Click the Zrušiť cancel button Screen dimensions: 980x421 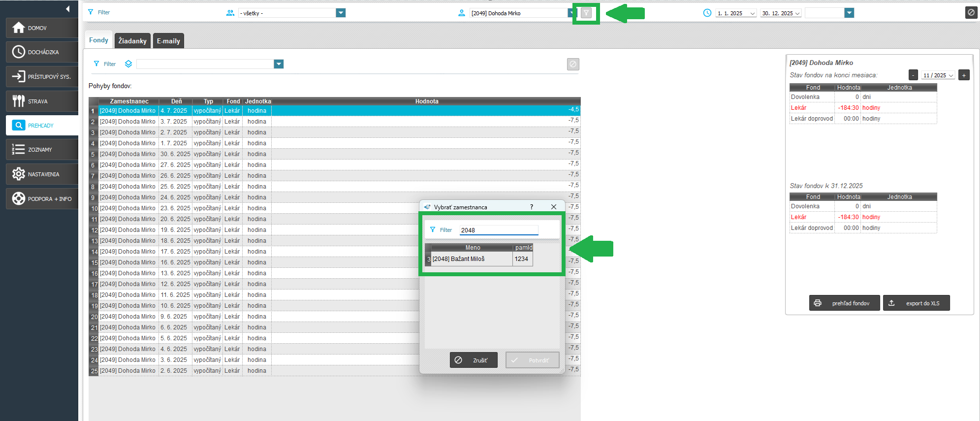474,360
